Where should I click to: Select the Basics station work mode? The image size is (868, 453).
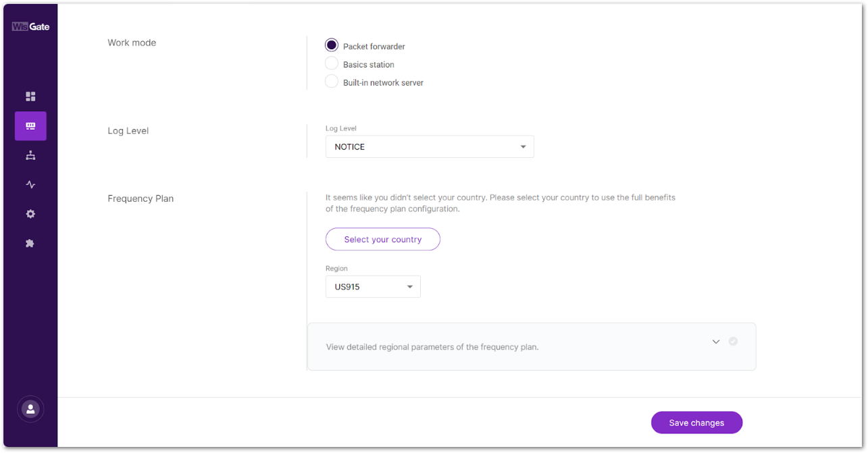[x=332, y=63]
